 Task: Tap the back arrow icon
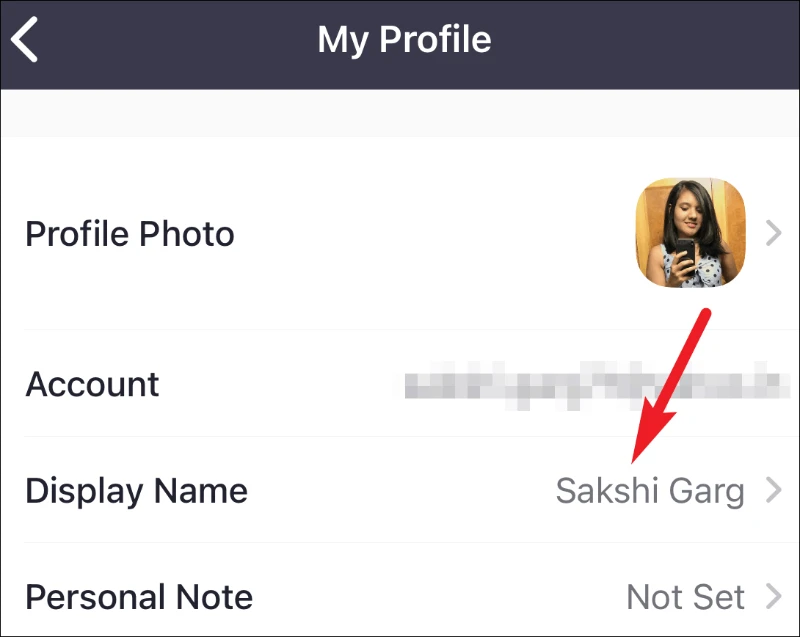pos(24,39)
